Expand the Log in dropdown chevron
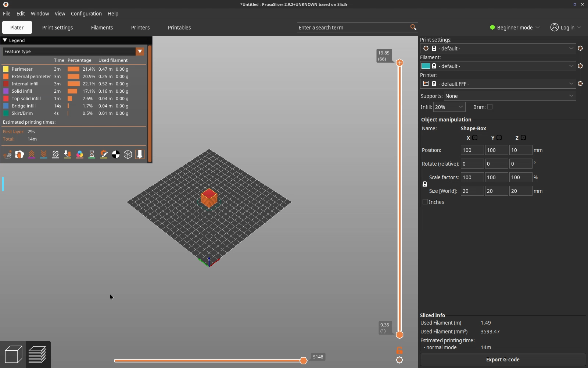 tap(579, 28)
